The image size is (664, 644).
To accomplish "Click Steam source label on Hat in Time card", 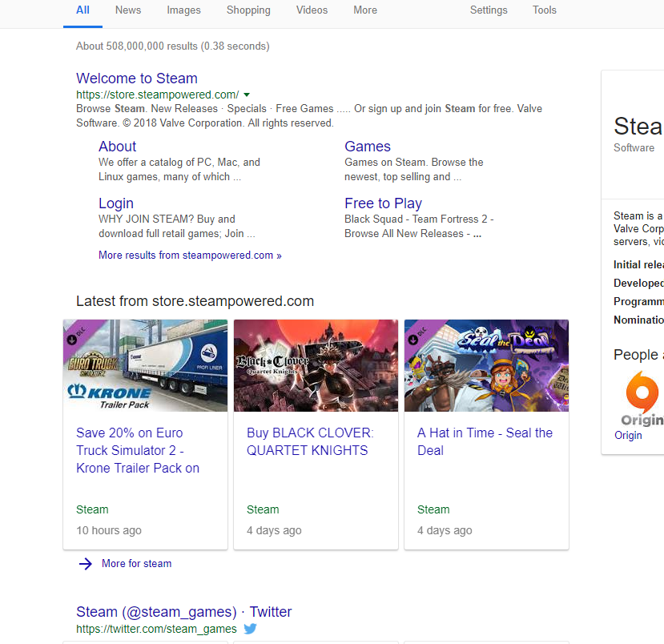I will click(433, 509).
